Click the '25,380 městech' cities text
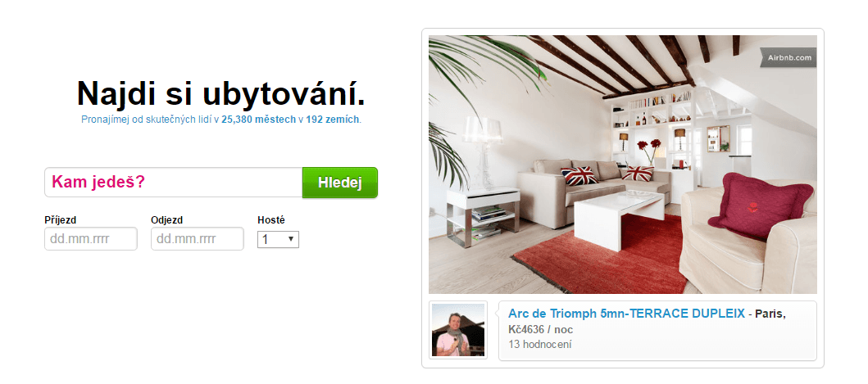 [258, 120]
